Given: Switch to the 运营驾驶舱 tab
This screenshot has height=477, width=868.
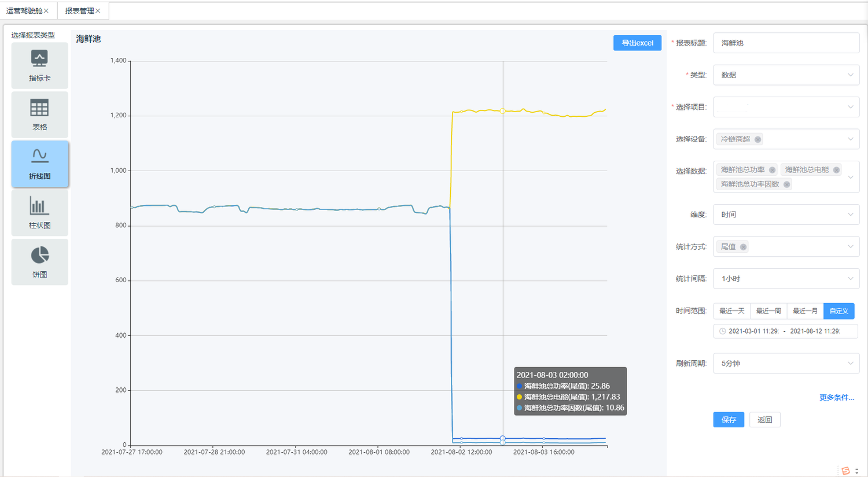Looking at the screenshot, I should click(x=24, y=11).
